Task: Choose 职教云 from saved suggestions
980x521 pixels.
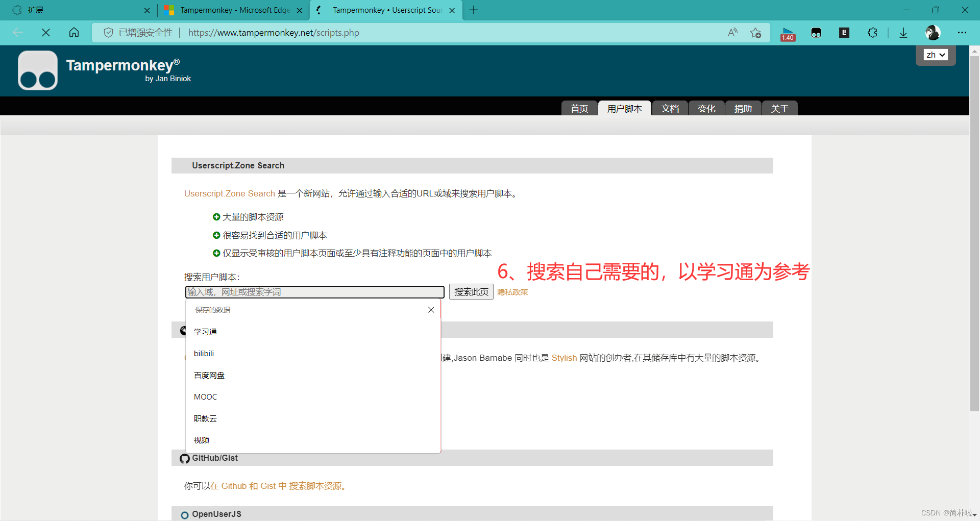Action: tap(313, 418)
